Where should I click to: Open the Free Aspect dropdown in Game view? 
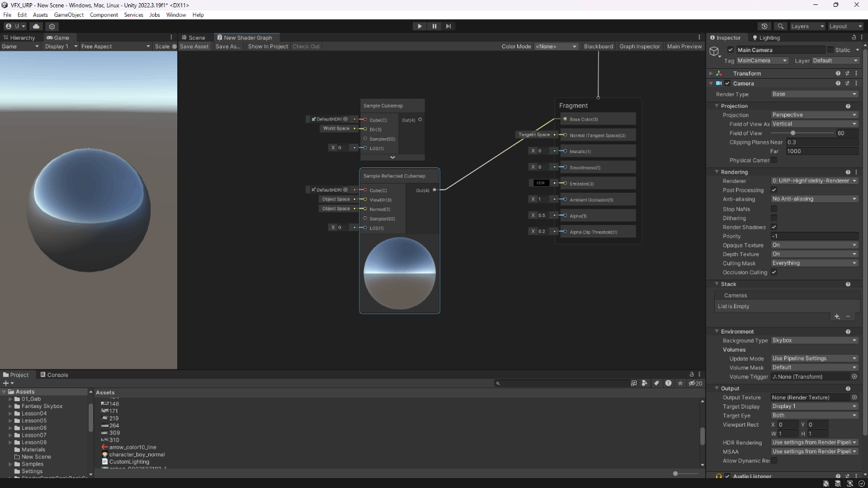click(x=115, y=47)
